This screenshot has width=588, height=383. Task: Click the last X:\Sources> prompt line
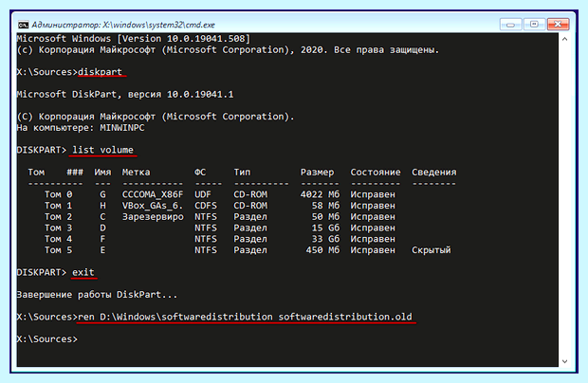pyautogui.click(x=47, y=339)
